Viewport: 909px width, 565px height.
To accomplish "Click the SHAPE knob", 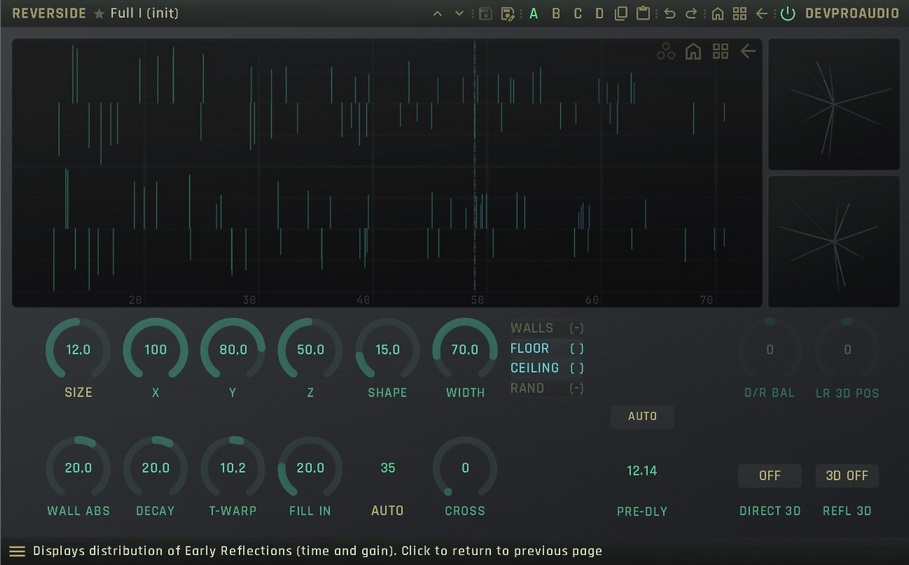I will point(387,349).
